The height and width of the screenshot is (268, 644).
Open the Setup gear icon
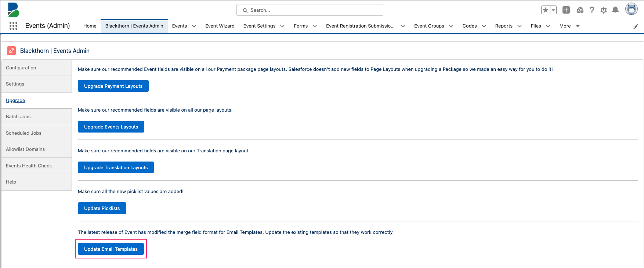[604, 10]
